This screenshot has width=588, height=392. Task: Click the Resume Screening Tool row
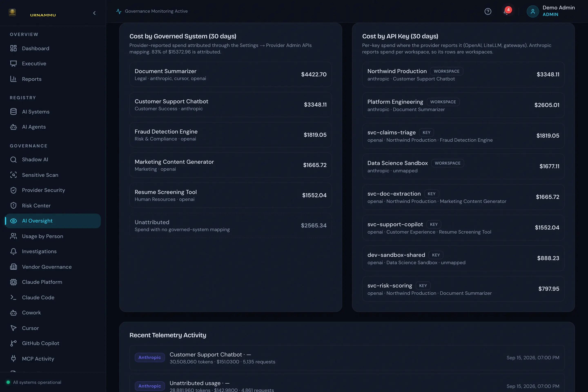coord(231,195)
